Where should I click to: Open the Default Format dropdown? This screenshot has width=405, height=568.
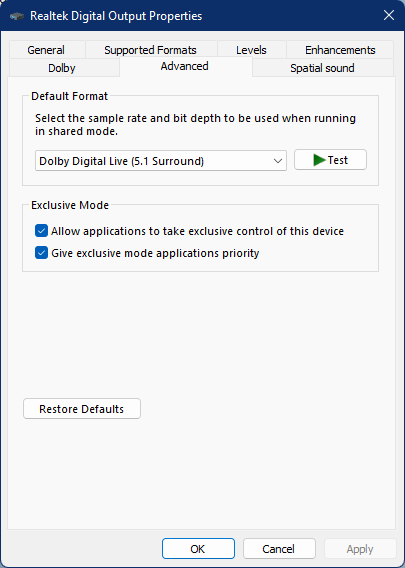click(x=161, y=161)
